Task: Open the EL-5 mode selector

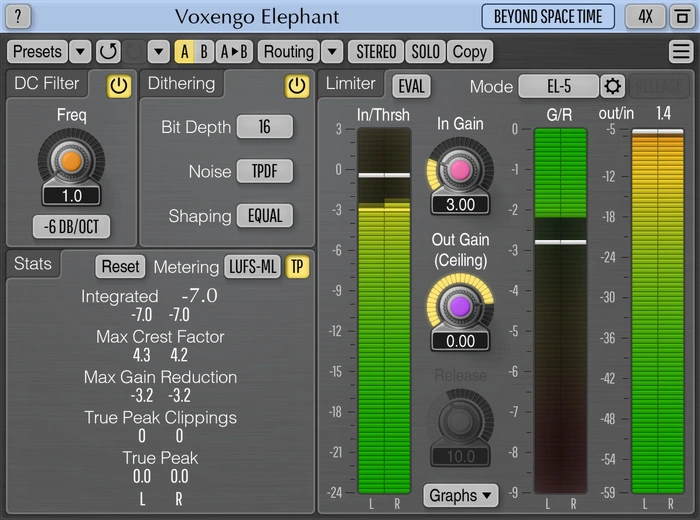Action: coord(558,86)
